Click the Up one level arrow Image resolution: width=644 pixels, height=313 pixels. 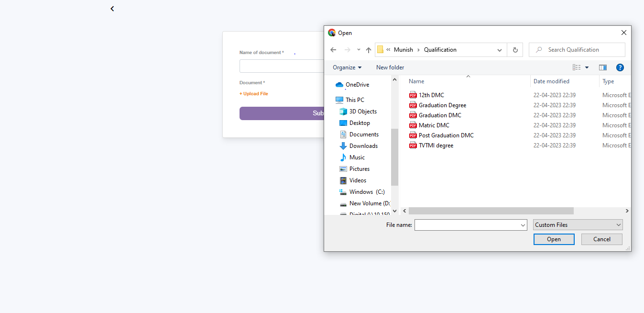(369, 50)
